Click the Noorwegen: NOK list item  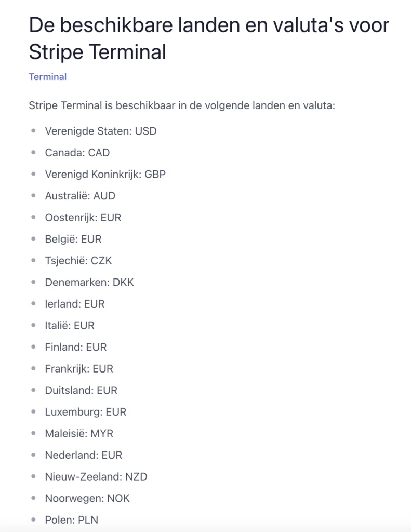pyautogui.click(x=87, y=498)
